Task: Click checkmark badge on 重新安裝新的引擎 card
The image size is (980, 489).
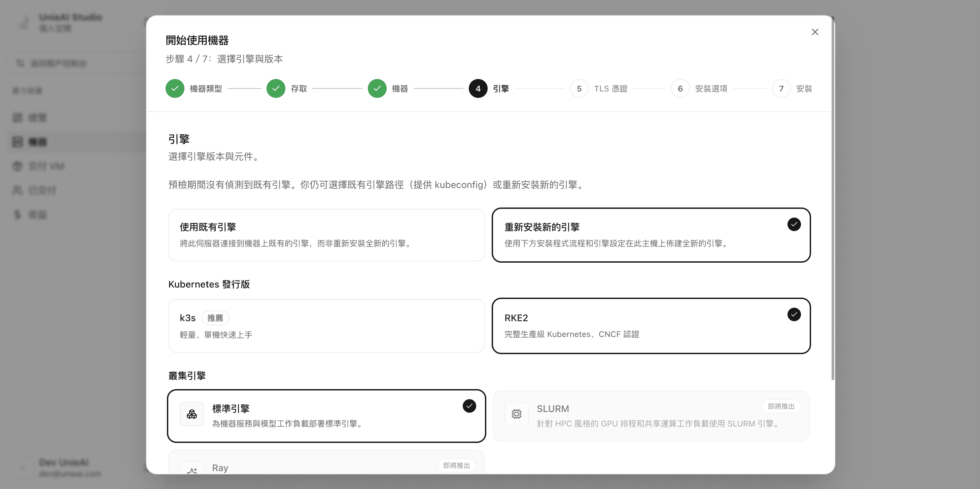Action: click(794, 224)
